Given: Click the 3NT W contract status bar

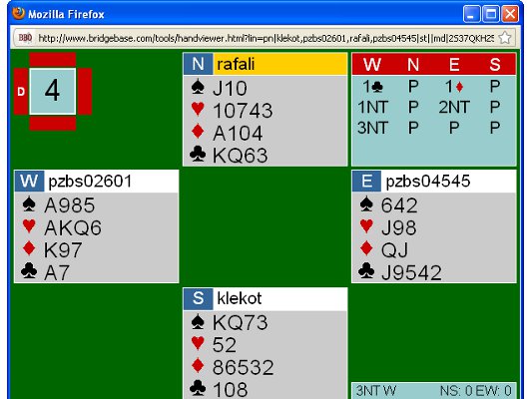Looking at the screenshot, I should (434, 391).
